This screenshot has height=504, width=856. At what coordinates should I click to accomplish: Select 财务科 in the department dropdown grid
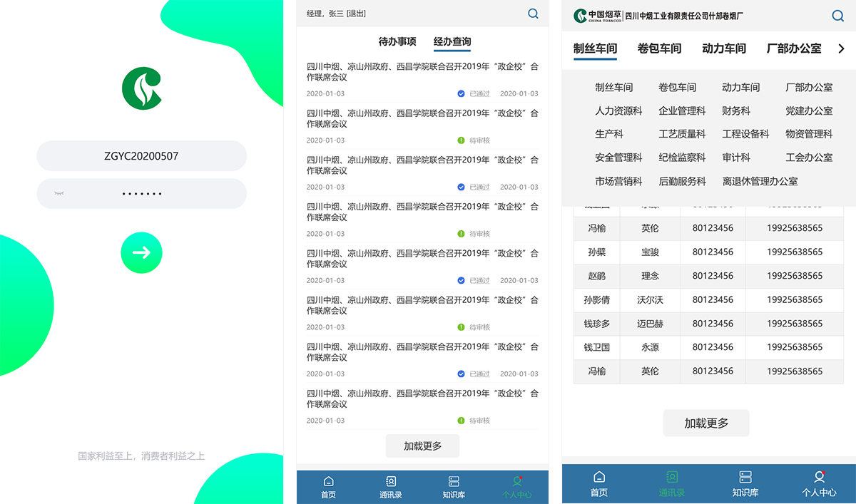coord(736,111)
